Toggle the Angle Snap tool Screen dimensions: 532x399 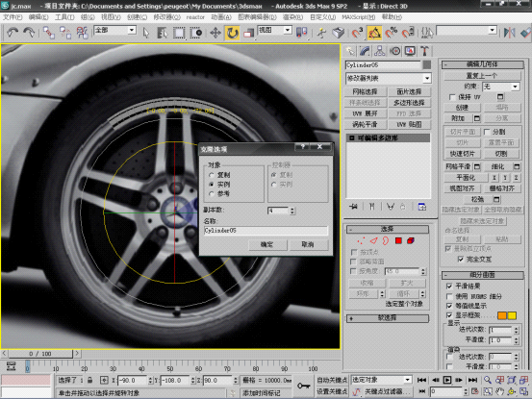[x=374, y=33]
